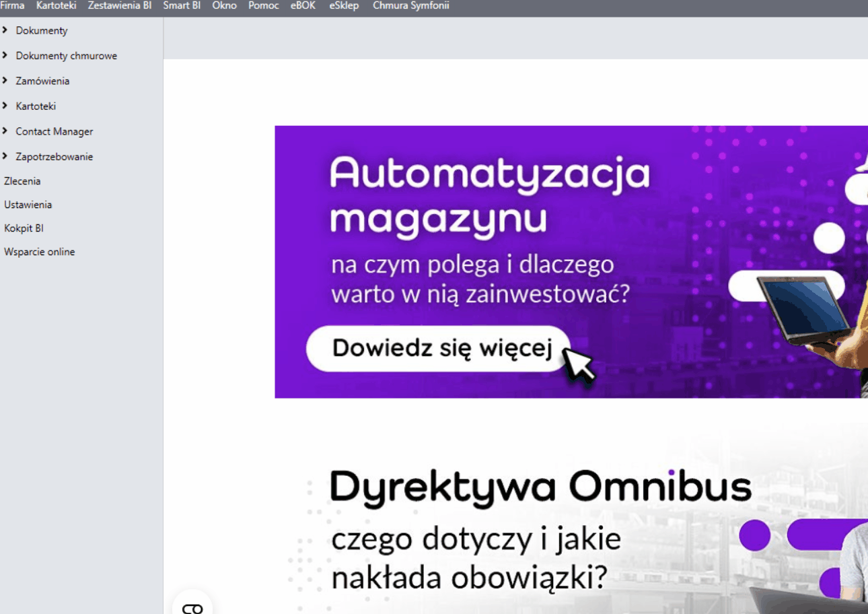Viewport: 868px width, 614px height.
Task: Open the Kokpit BI panel
Action: point(24,228)
